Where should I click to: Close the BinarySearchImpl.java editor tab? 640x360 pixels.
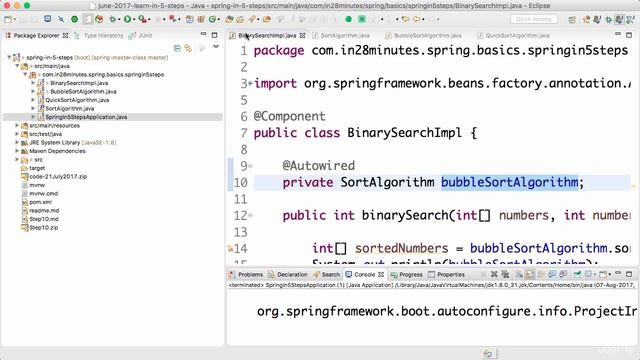coord(302,36)
